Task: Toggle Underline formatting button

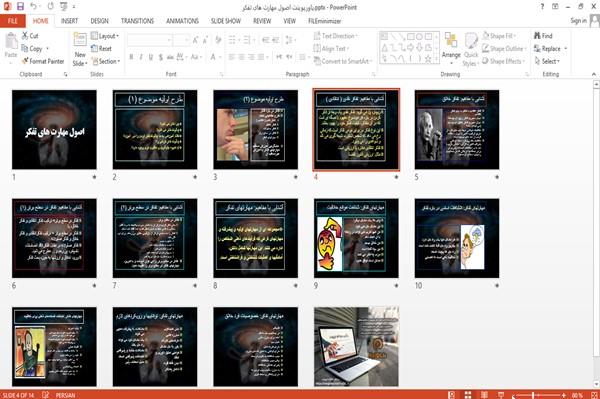Action: tap(151, 57)
